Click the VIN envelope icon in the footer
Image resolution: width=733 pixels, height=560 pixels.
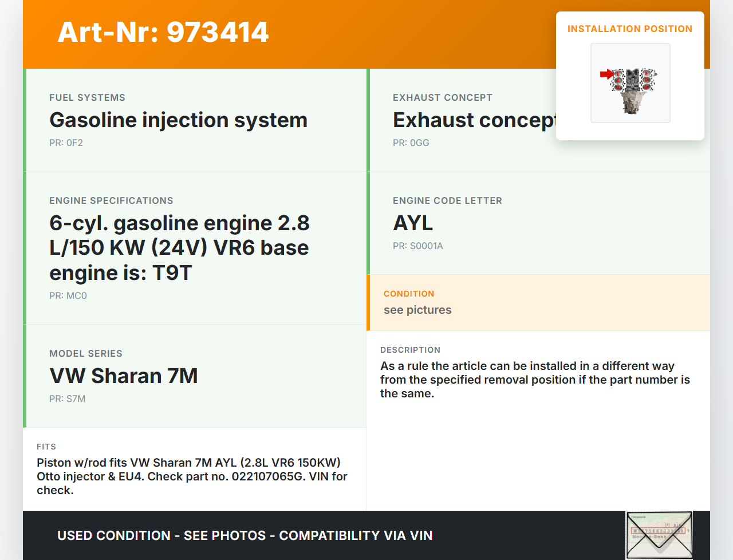coord(659,535)
